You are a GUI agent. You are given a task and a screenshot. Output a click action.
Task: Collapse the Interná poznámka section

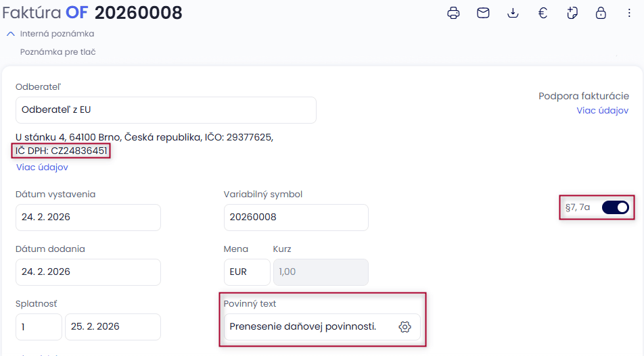point(11,34)
